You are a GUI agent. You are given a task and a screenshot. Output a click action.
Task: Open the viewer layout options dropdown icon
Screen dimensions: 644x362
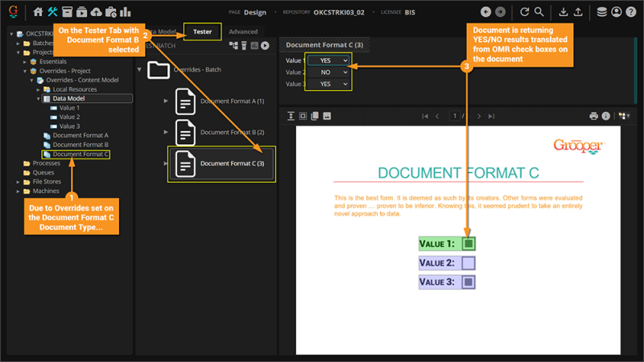(x=625, y=116)
